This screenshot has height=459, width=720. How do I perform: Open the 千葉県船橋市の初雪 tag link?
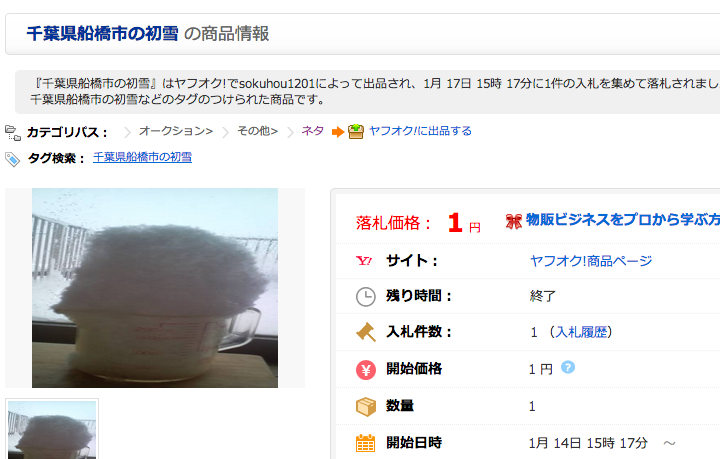[142, 157]
